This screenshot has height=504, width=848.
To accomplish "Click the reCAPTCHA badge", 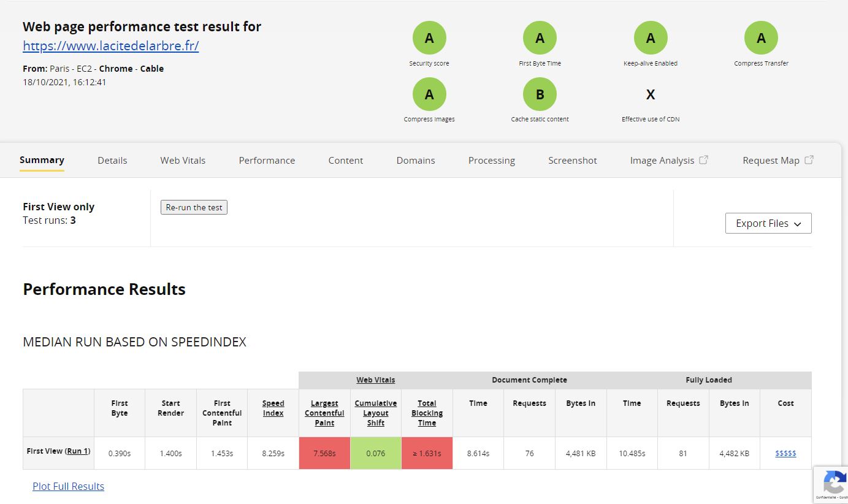I will pos(831,484).
